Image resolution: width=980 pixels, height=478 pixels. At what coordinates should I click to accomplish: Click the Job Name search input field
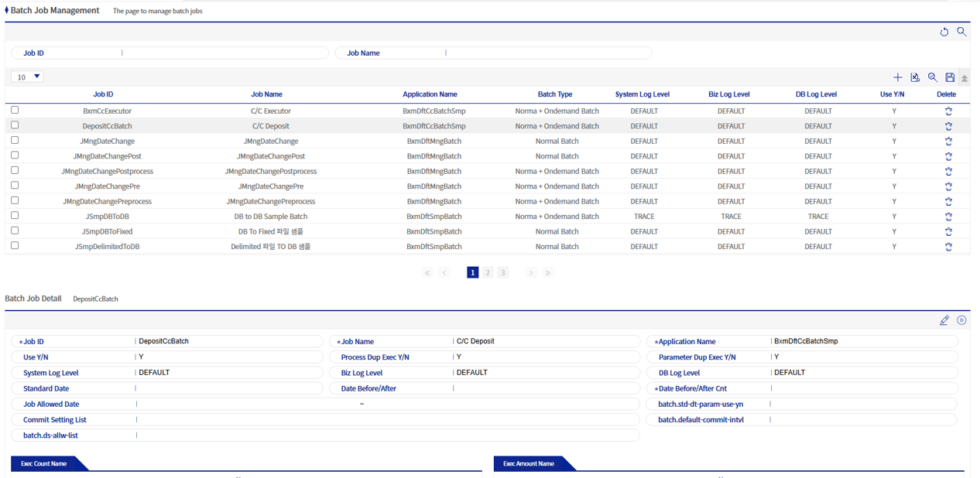click(x=547, y=53)
